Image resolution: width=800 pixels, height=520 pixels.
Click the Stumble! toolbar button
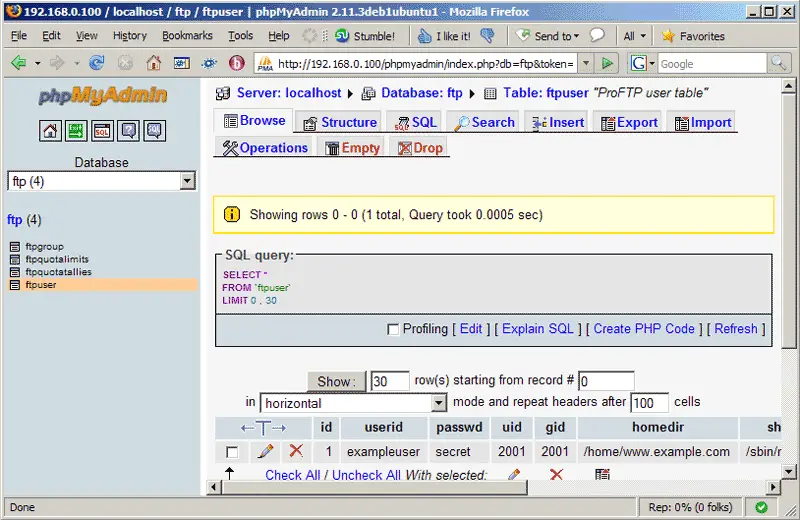[365, 36]
